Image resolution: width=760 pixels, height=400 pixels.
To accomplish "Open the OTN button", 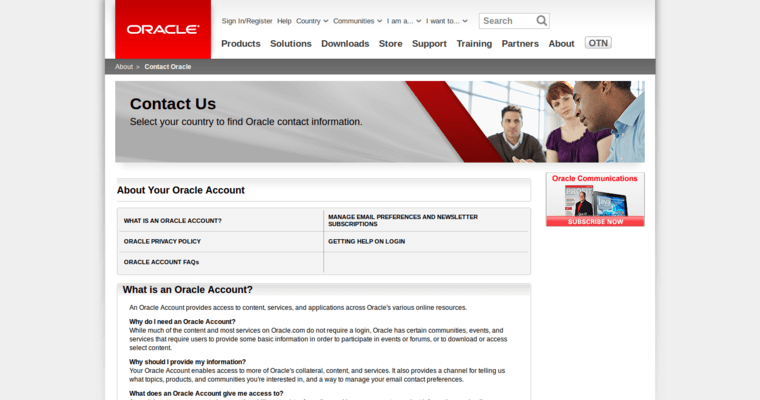I will click(598, 43).
